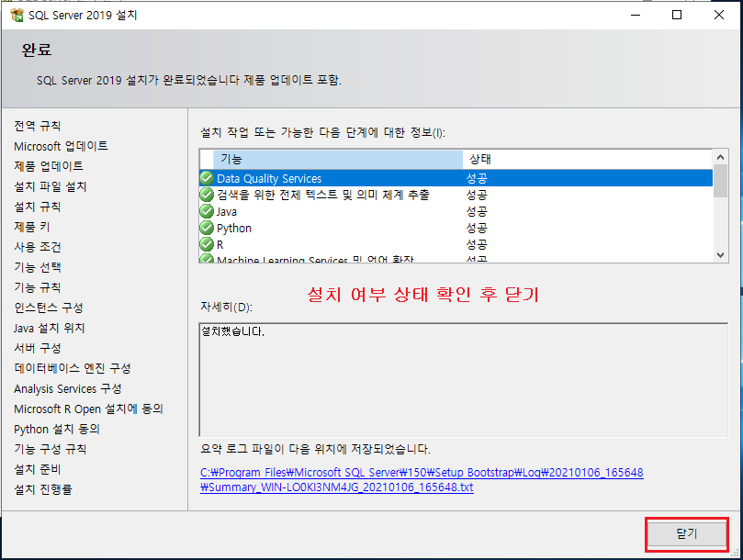The height and width of the screenshot is (560, 743).
Task: Click the 닫기 button to close setup
Action: pyautogui.click(x=687, y=534)
